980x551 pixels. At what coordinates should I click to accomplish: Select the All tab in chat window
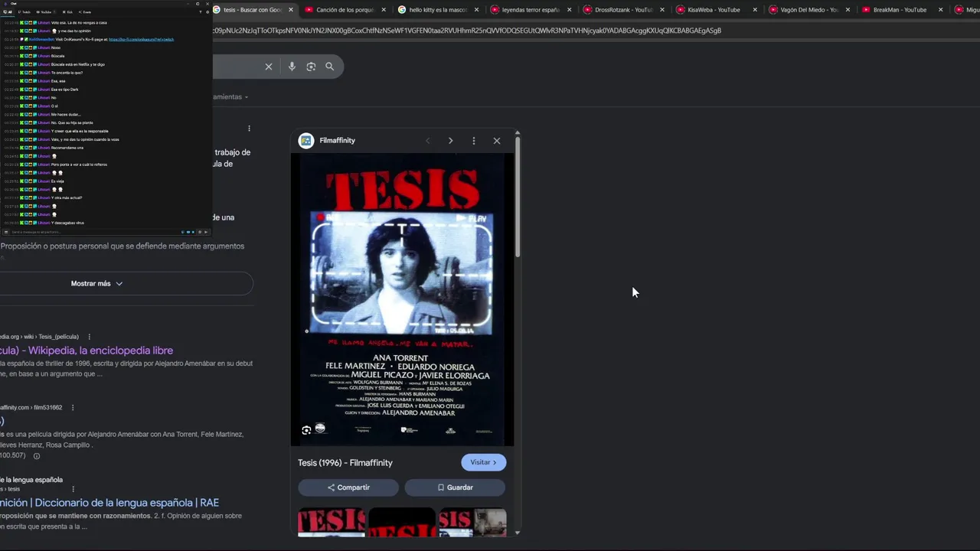tap(8, 12)
